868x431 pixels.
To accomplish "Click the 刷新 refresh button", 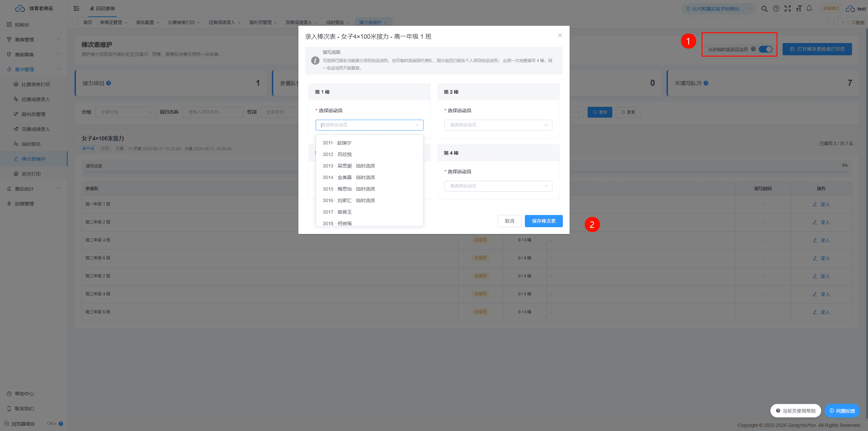I will (858, 23).
